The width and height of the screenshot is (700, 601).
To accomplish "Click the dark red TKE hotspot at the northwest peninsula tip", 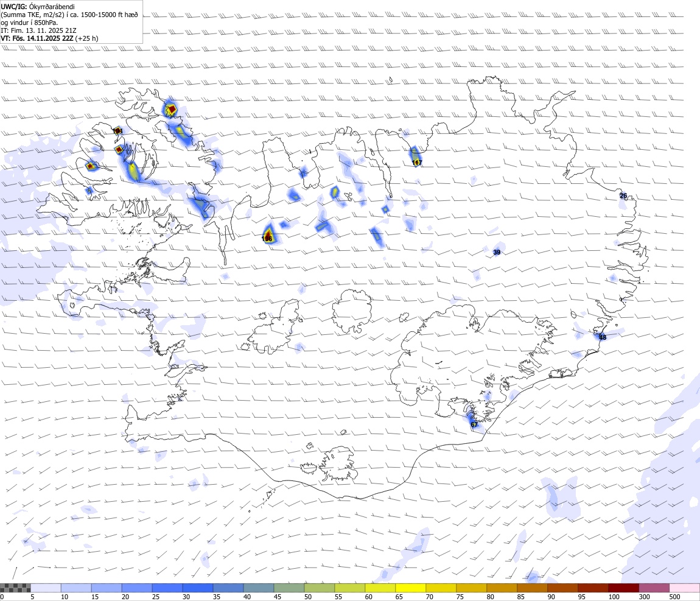I will pyautogui.click(x=171, y=108).
